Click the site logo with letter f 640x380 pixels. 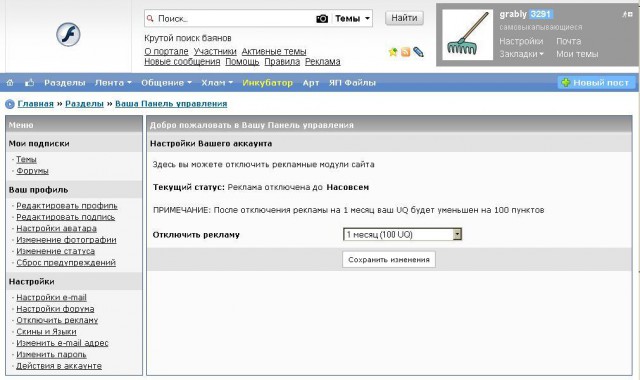click(x=68, y=34)
